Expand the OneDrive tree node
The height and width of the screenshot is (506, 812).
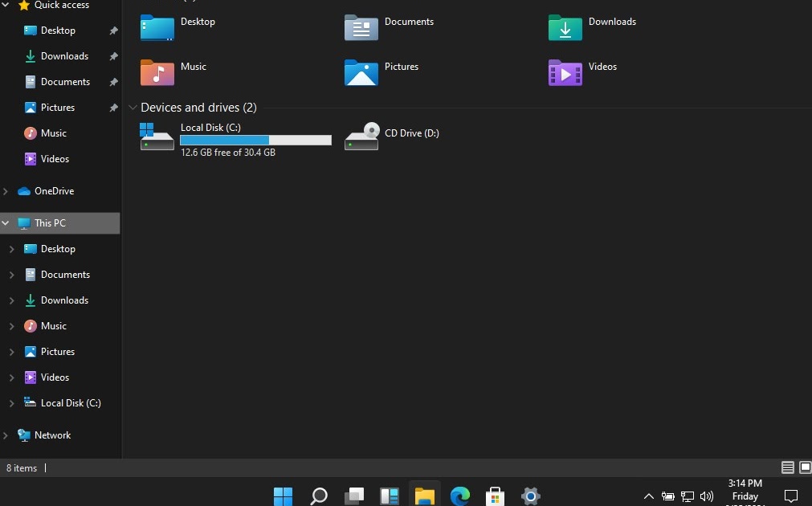click(5, 191)
